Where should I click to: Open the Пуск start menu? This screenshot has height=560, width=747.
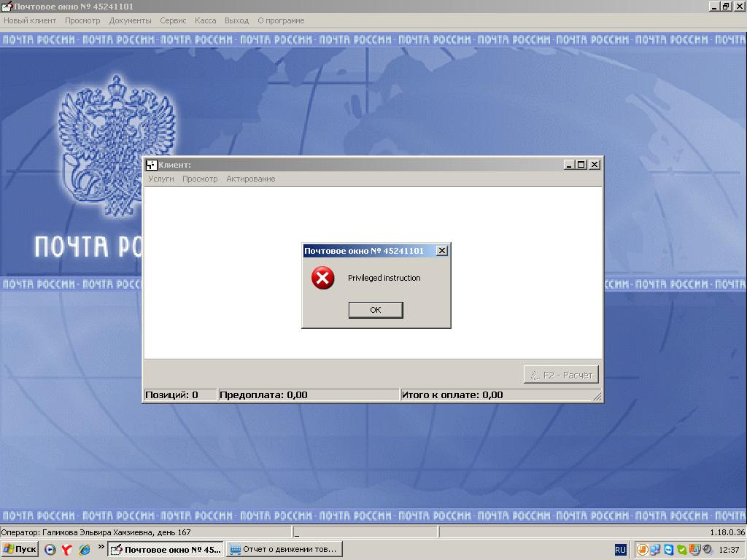pyautogui.click(x=20, y=550)
